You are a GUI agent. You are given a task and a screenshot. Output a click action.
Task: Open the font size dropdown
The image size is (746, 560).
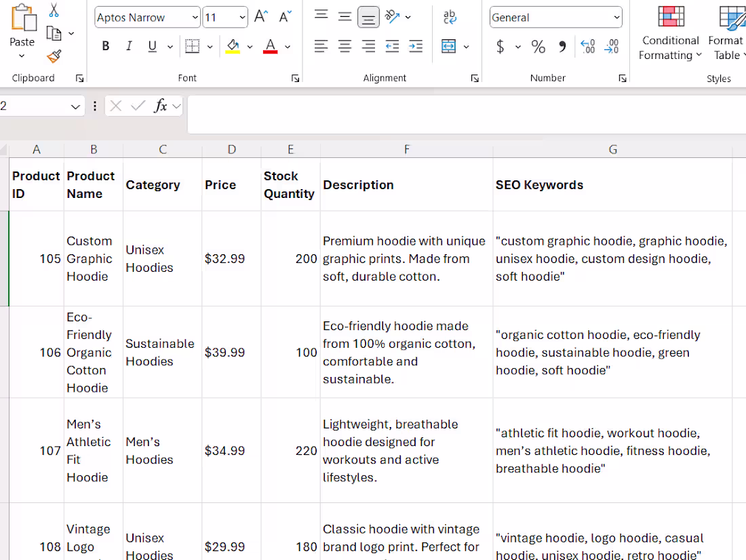(x=242, y=17)
